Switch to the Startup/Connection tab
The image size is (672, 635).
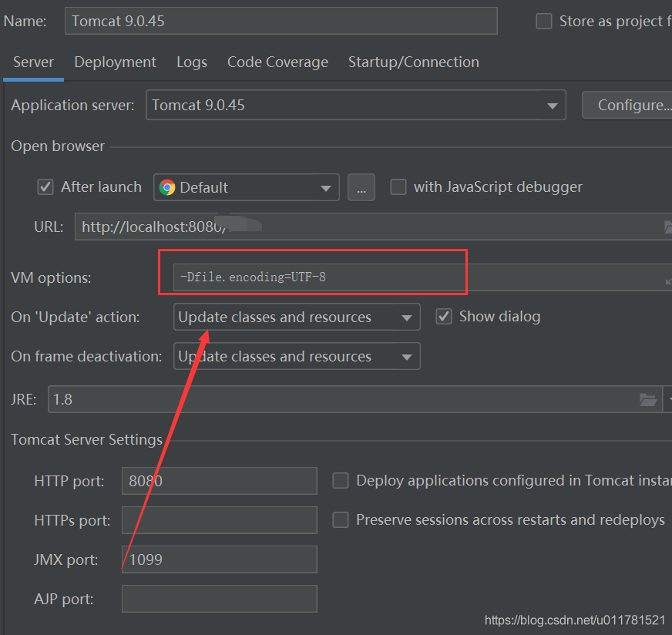pyautogui.click(x=414, y=62)
